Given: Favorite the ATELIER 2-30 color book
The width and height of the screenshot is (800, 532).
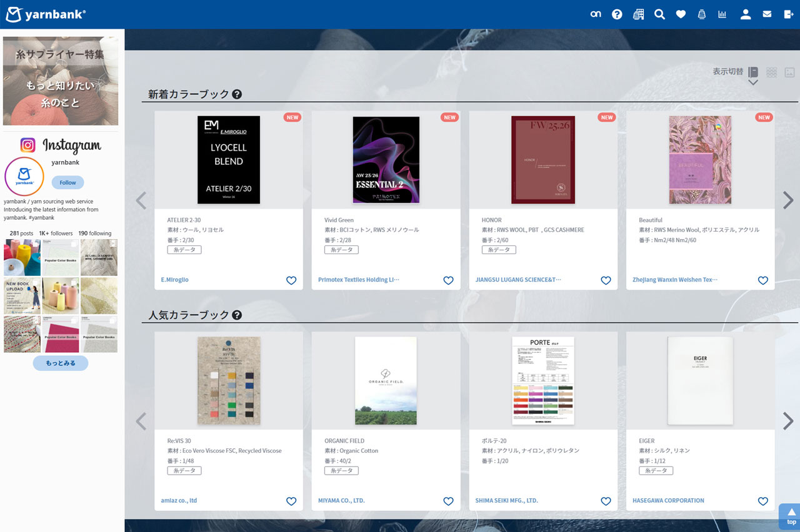Looking at the screenshot, I should tap(291, 280).
